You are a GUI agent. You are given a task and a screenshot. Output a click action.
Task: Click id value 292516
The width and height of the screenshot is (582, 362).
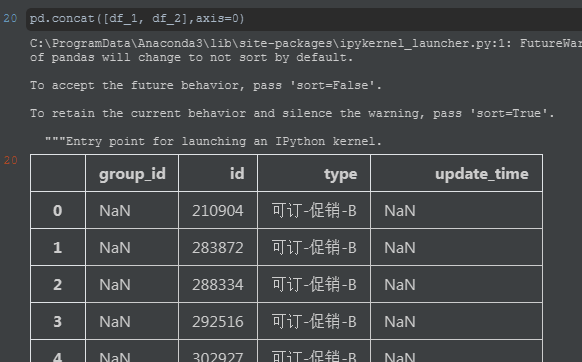pos(218,321)
